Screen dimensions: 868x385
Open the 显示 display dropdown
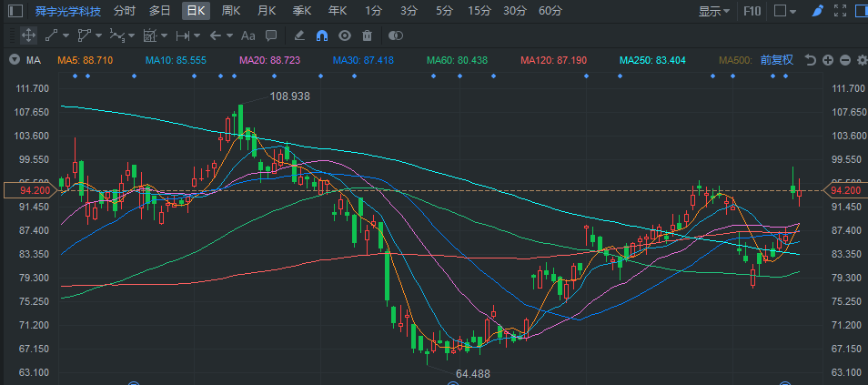(714, 11)
